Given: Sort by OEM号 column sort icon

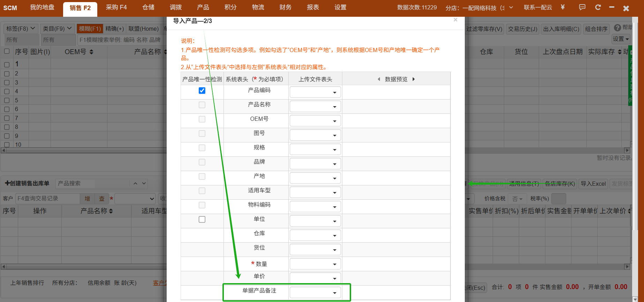Looking at the screenshot, I should pos(91,52).
